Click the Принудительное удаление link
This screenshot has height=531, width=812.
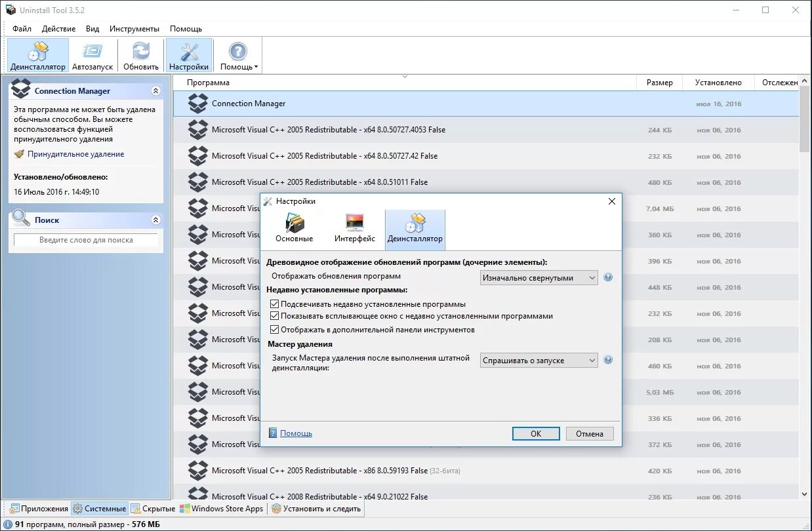pos(75,154)
